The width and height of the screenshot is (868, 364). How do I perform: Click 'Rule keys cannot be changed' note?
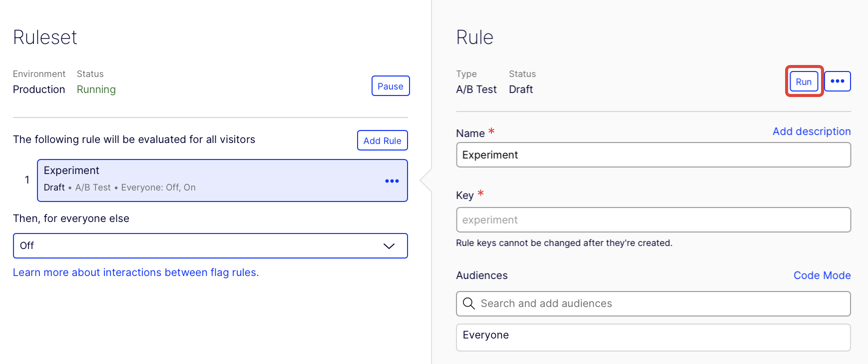coord(564,243)
